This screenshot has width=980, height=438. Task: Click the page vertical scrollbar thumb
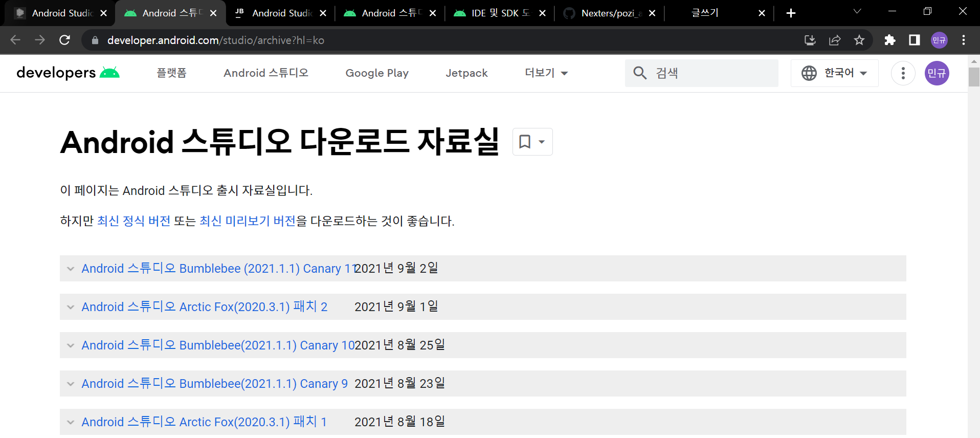tap(974, 77)
